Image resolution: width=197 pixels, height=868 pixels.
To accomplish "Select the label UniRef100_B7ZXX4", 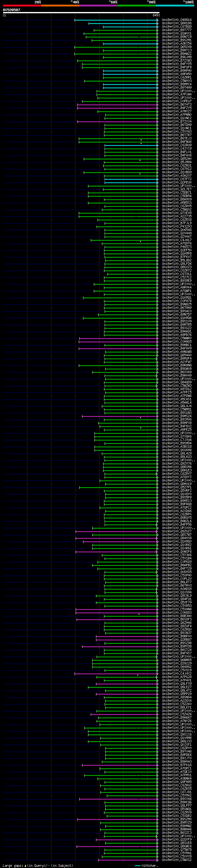I will [x=176, y=122].
